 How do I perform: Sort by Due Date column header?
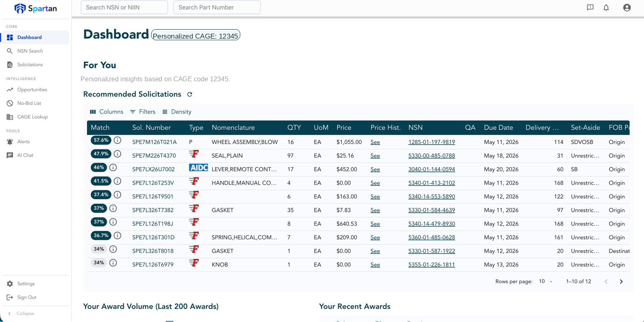click(x=498, y=128)
